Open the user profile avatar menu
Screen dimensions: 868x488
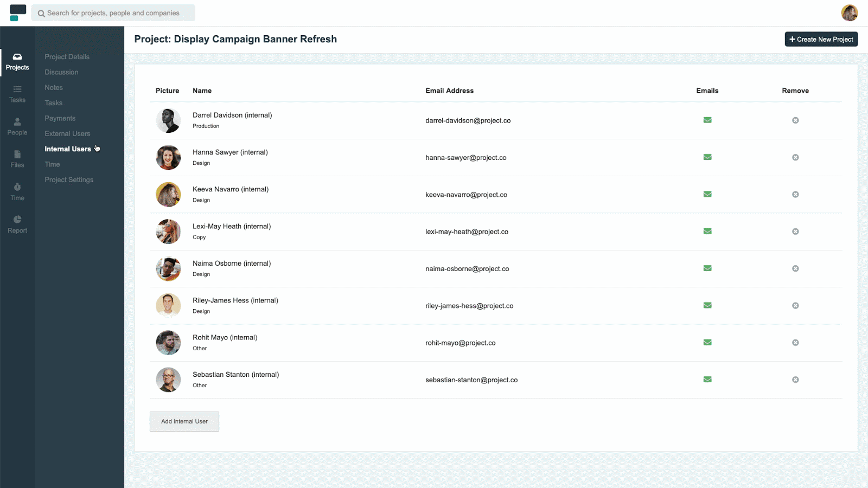(849, 12)
